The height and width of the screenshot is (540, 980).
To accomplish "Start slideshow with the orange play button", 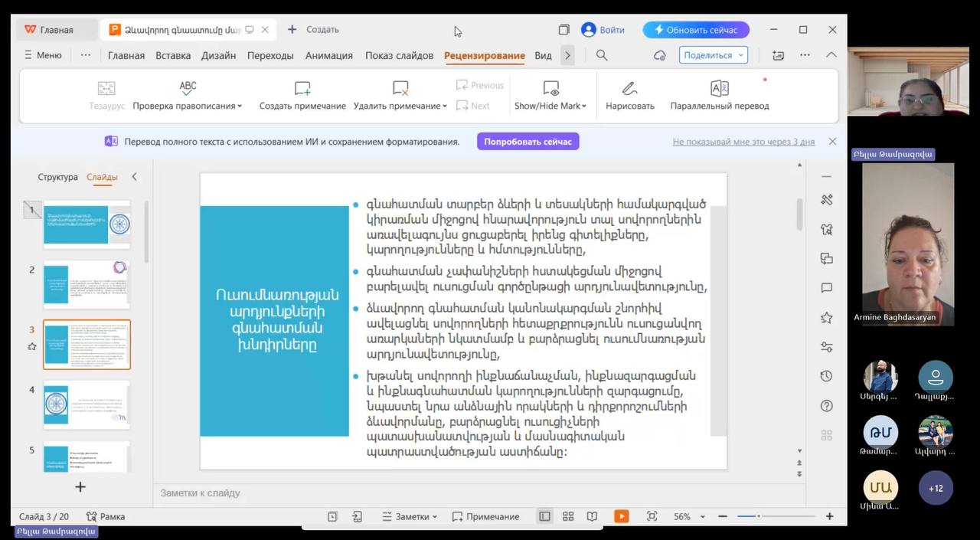I will click(x=621, y=516).
